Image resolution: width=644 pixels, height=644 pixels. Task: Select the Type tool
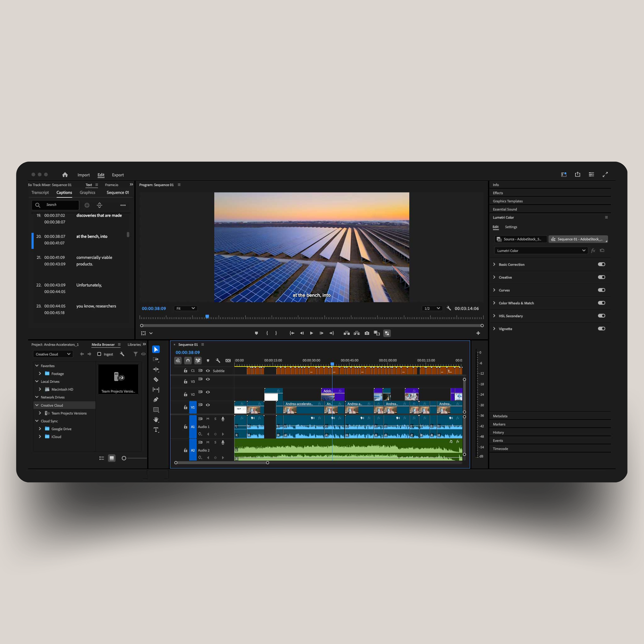click(156, 430)
